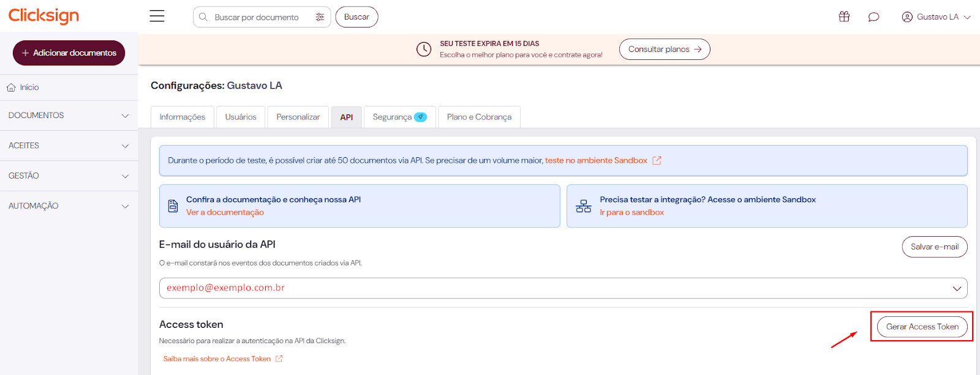Screen dimensions: 980x375
Task: Open search filter sliders icon
Action: 320,17
